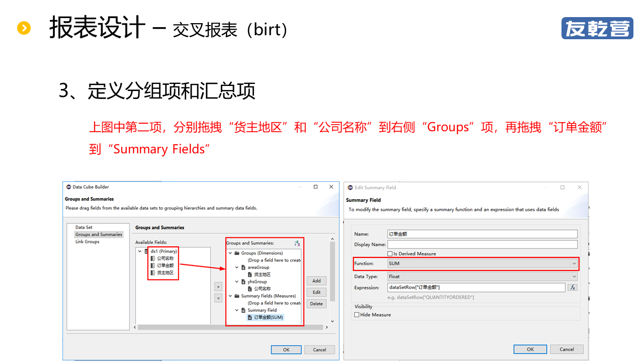The width and height of the screenshot is (644, 362).
Task: Cancel the Data Cube Builder dialog
Action: [319, 349]
